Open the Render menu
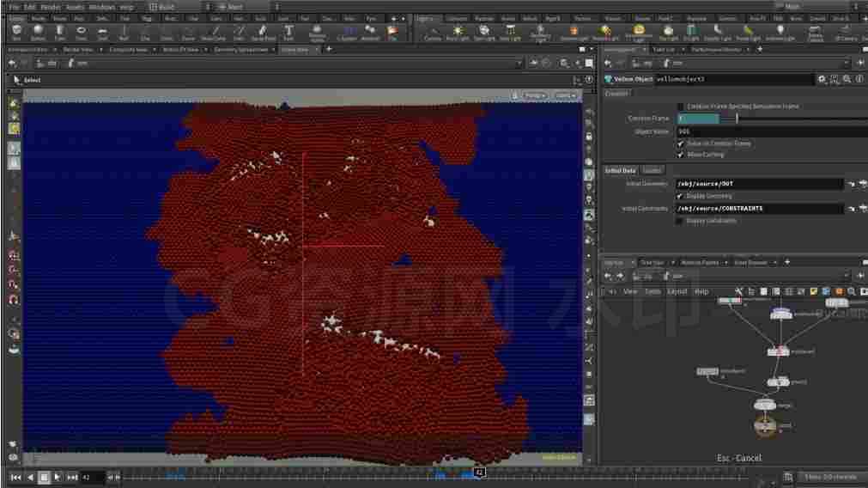This screenshot has width=868, height=488. [51, 7]
